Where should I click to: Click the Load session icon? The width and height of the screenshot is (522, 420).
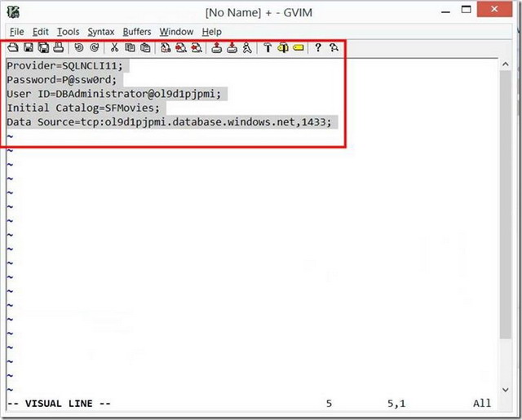(x=217, y=47)
